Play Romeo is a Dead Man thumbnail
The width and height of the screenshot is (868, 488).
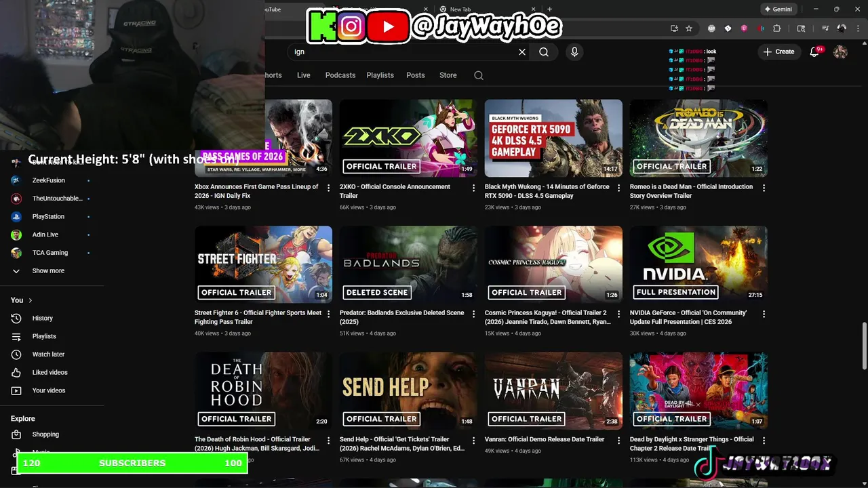[x=698, y=138]
